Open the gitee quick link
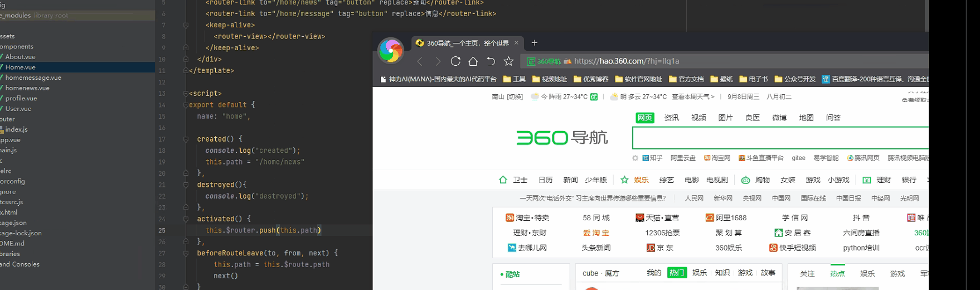The image size is (980, 290). (798, 158)
